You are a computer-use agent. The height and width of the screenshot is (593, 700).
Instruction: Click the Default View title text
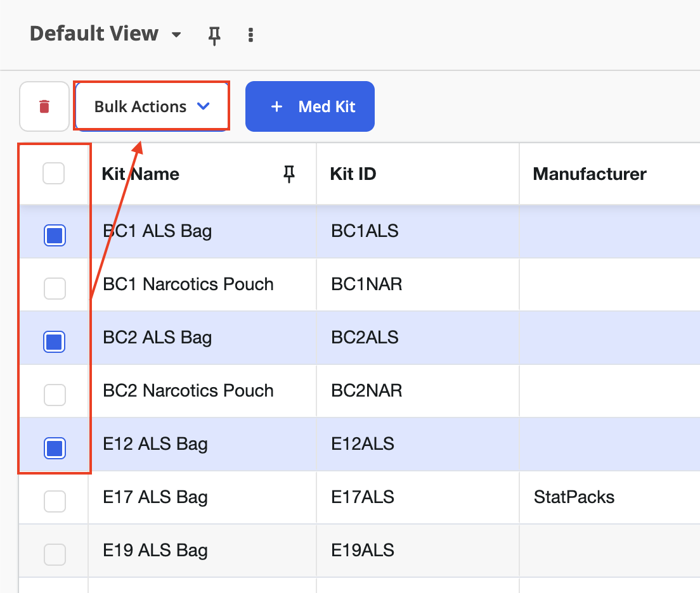(94, 34)
